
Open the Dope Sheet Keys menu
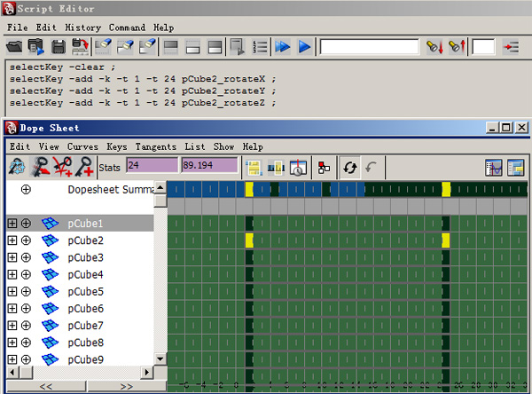[x=117, y=146]
